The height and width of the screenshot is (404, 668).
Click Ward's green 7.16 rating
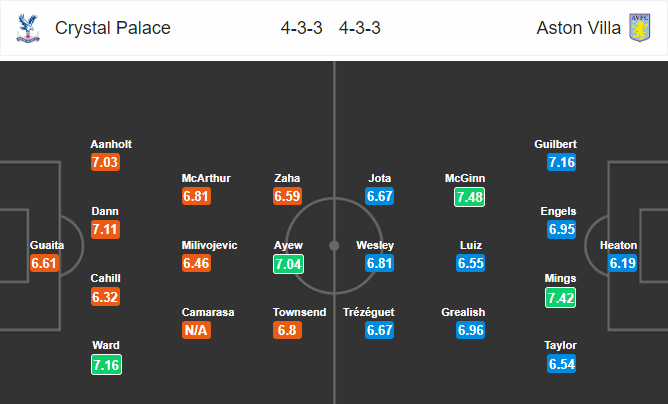point(107,365)
